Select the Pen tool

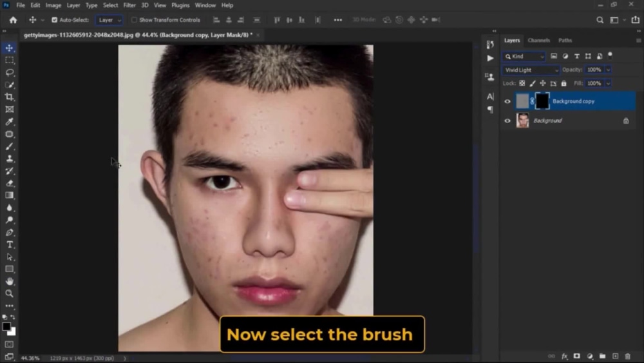pyautogui.click(x=10, y=232)
